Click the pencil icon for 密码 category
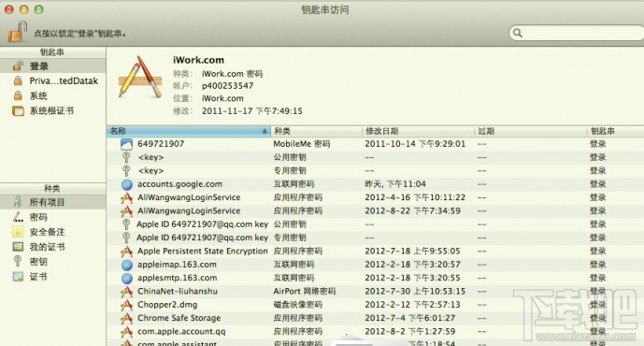Viewport: 644px width, 346px height. (x=18, y=217)
